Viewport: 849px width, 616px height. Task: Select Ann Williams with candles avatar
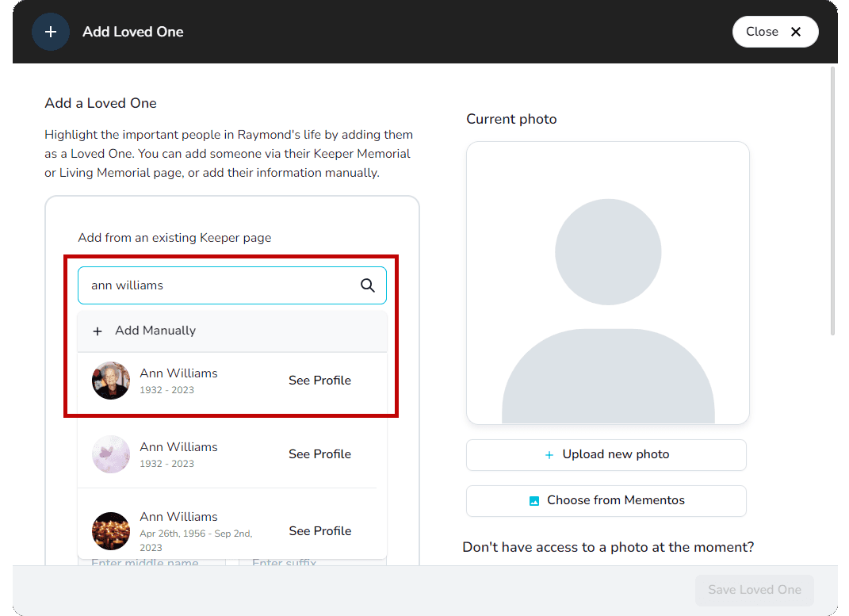point(111,531)
